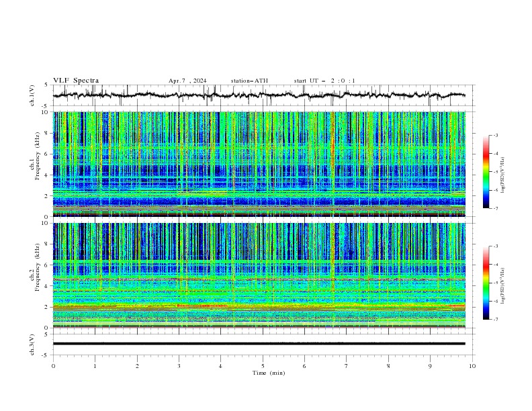532x411 pixels.
Task: Click time-axis tick label "4" at the bottom
Action: (220, 366)
